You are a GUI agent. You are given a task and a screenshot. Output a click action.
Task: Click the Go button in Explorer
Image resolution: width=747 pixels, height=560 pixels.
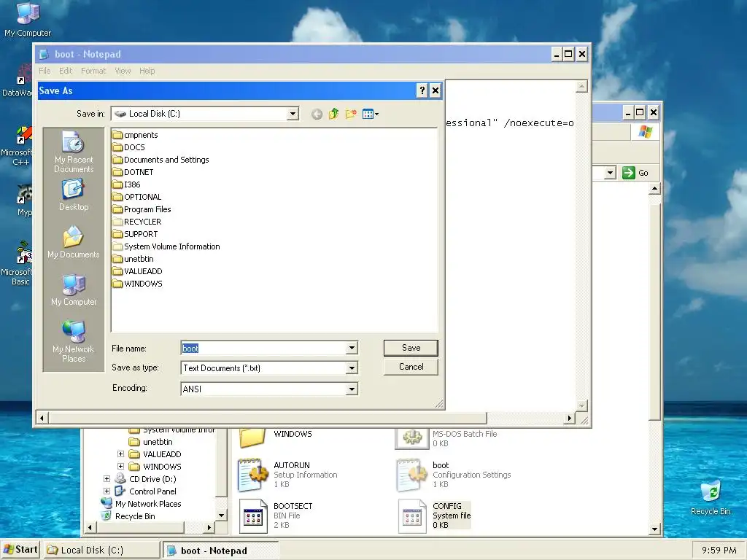pyautogui.click(x=635, y=173)
